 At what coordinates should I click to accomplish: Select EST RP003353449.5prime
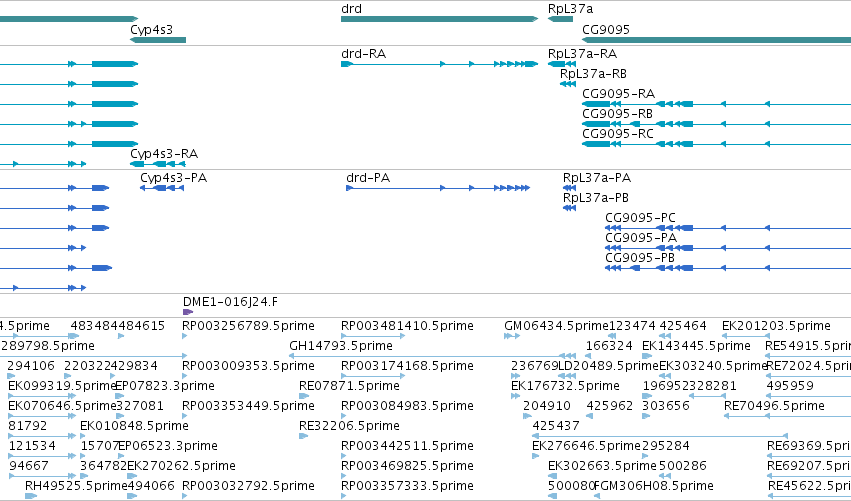coord(248,406)
